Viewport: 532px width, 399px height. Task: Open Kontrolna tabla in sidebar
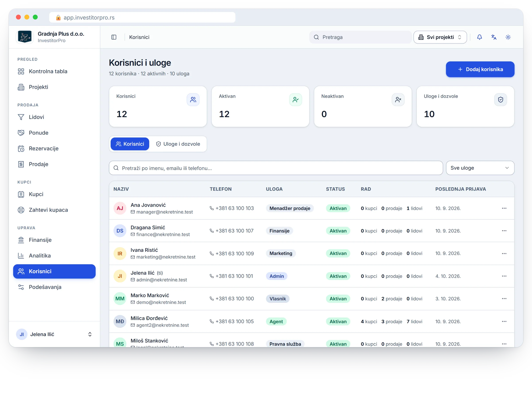click(x=54, y=71)
